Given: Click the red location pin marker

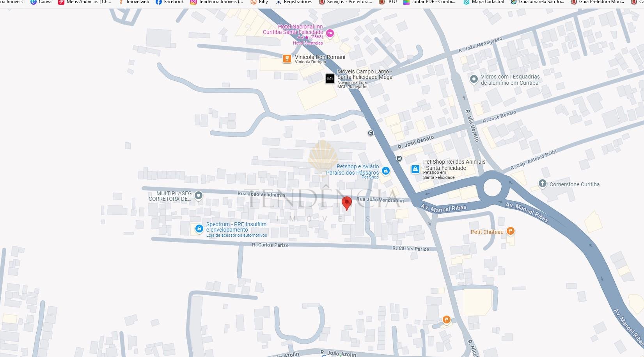Looking at the screenshot, I should pyautogui.click(x=346, y=203).
